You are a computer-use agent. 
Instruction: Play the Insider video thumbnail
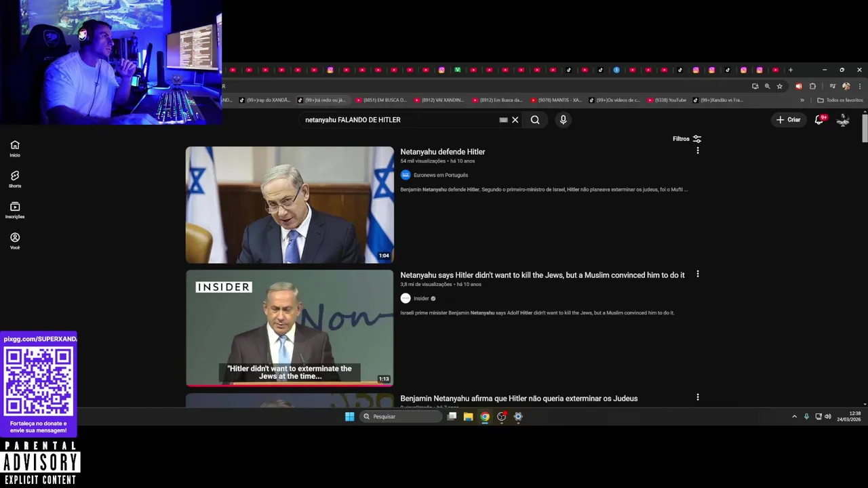tap(290, 328)
